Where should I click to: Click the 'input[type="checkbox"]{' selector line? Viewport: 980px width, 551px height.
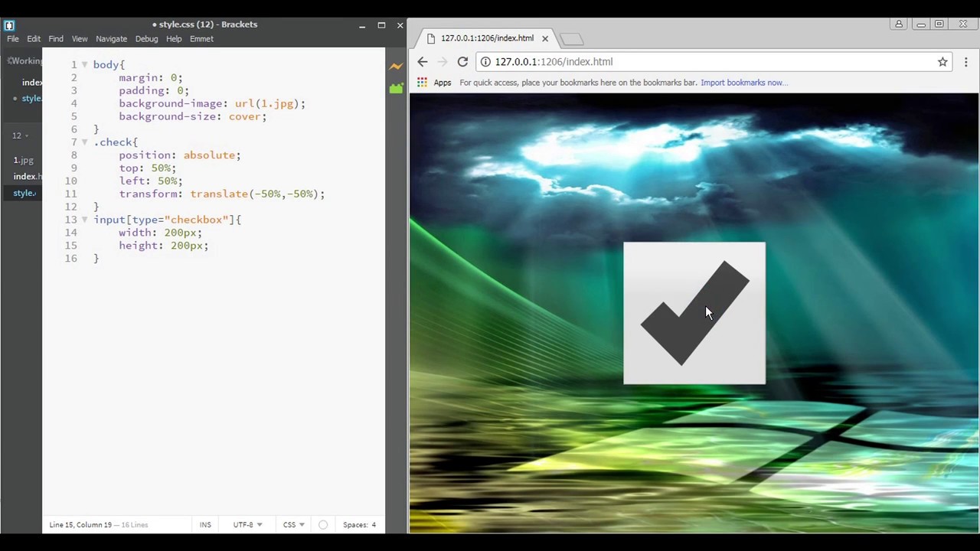168,220
